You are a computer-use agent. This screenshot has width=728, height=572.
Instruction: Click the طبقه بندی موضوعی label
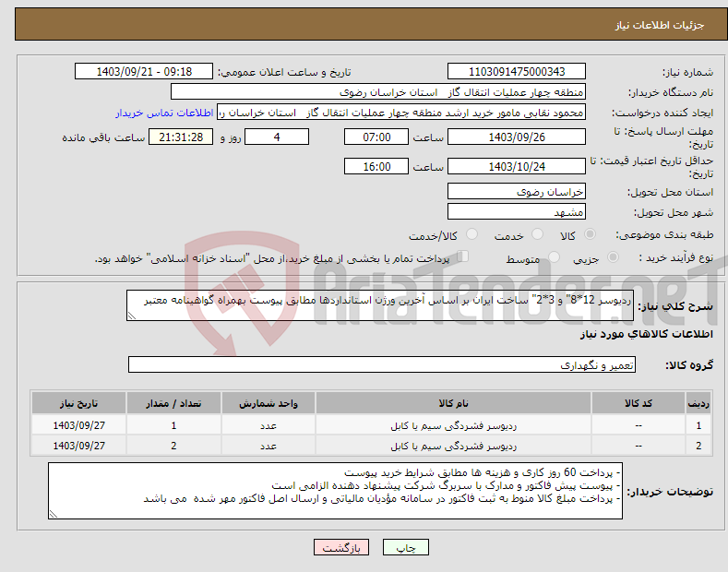(664, 235)
